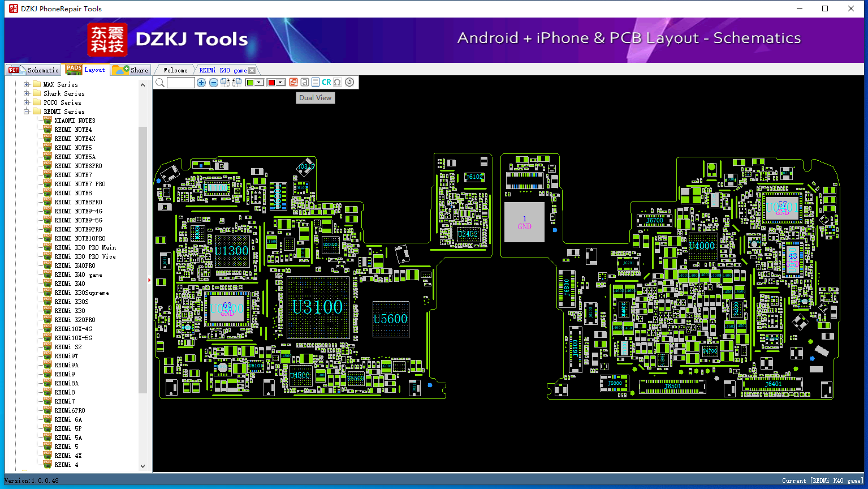Toggle the Dual View icon
The width and height of the screenshot is (868, 489).
point(293,83)
